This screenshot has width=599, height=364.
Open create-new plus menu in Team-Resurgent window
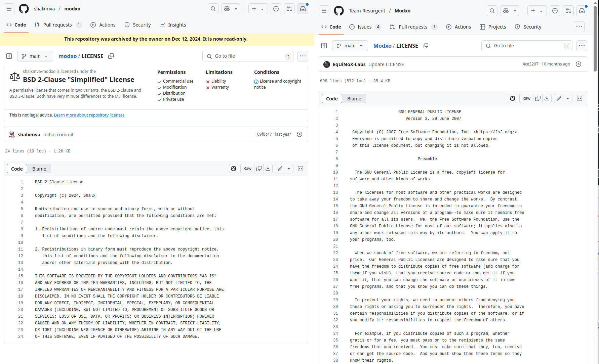coord(537,11)
